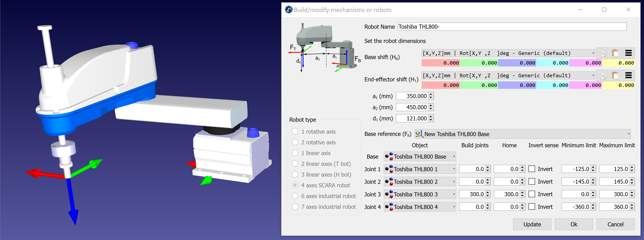Click the Robot Name text field
The height and width of the screenshot is (240, 644).
pyautogui.click(x=512, y=27)
